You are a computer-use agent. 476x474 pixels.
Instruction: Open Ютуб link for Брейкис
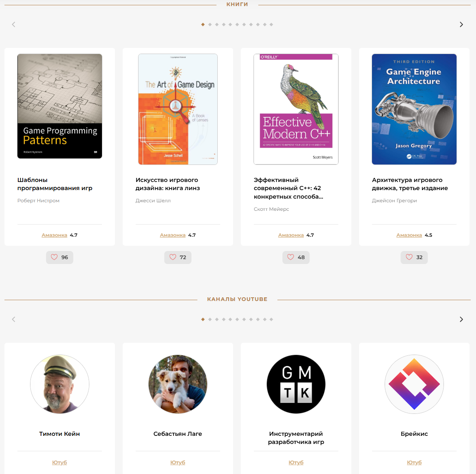point(414,463)
